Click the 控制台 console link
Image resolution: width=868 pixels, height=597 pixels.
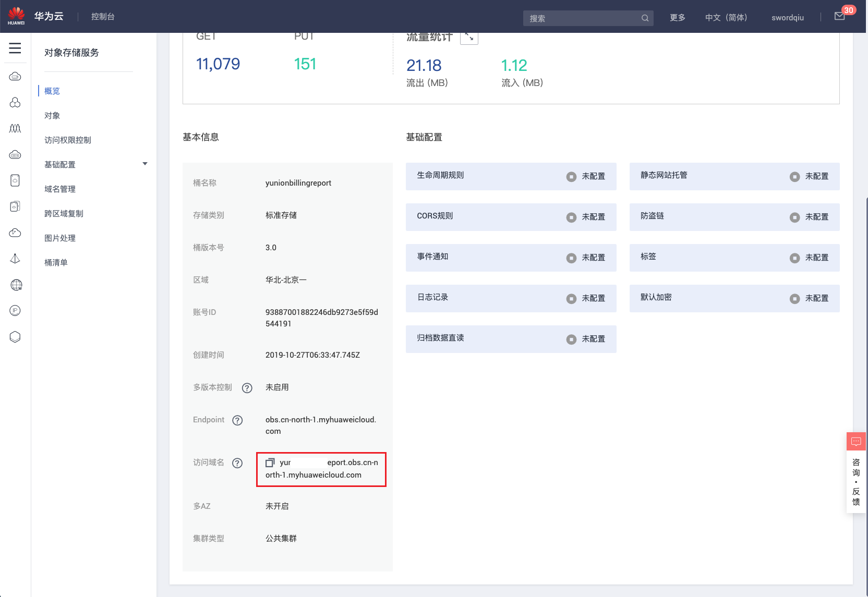pyautogui.click(x=103, y=17)
